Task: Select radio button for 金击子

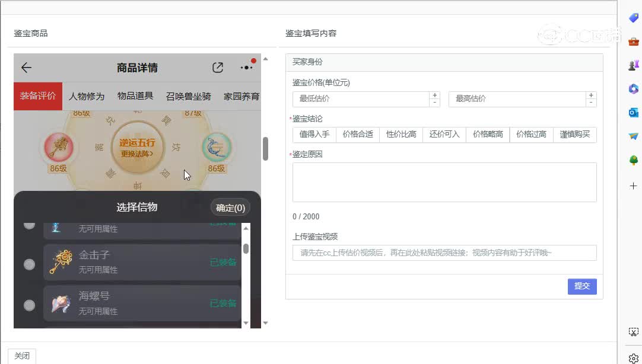Action: (29, 264)
